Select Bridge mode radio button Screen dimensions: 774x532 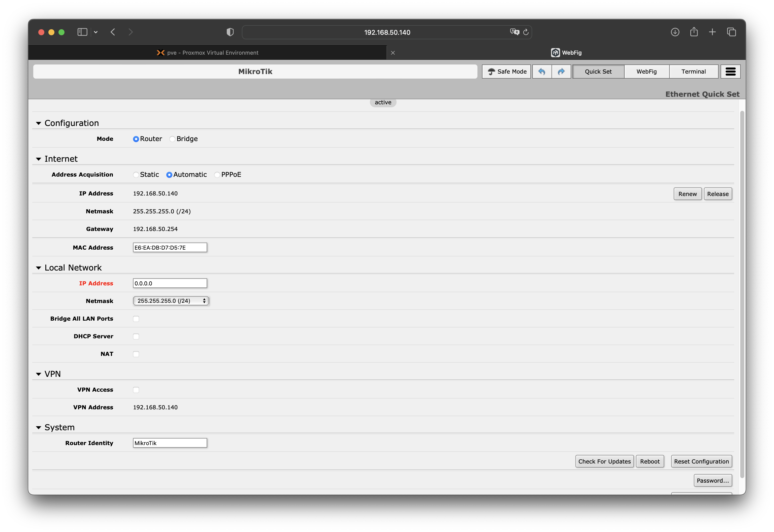172,139
